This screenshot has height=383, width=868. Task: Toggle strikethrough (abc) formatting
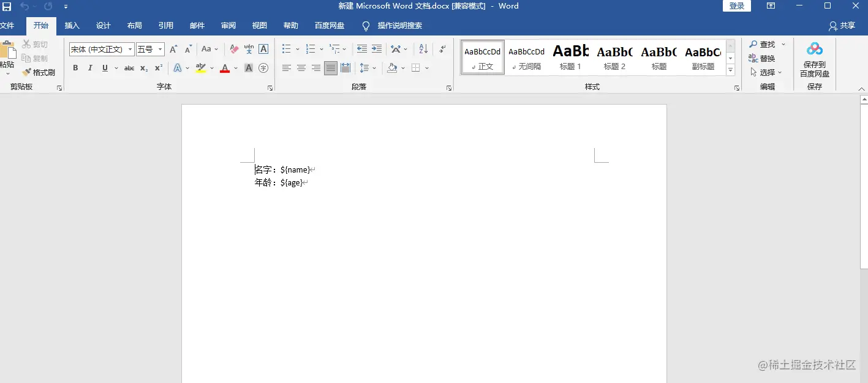pos(129,68)
